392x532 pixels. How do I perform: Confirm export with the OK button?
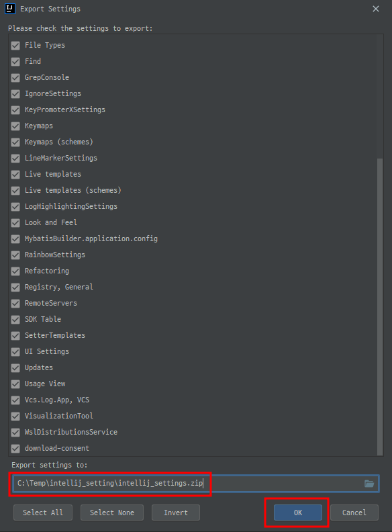(x=298, y=513)
